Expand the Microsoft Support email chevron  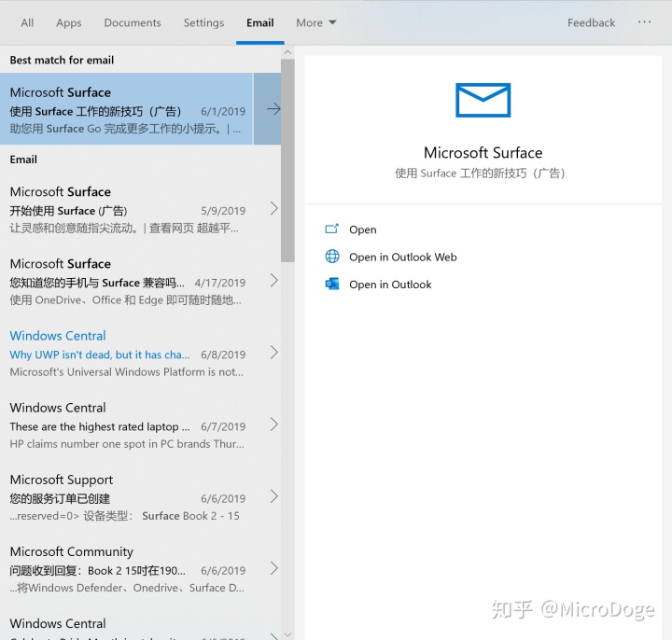tap(274, 496)
